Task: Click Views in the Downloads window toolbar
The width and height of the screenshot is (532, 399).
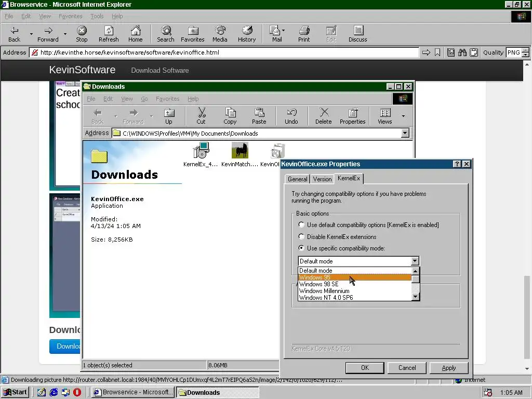Action: tap(385, 116)
